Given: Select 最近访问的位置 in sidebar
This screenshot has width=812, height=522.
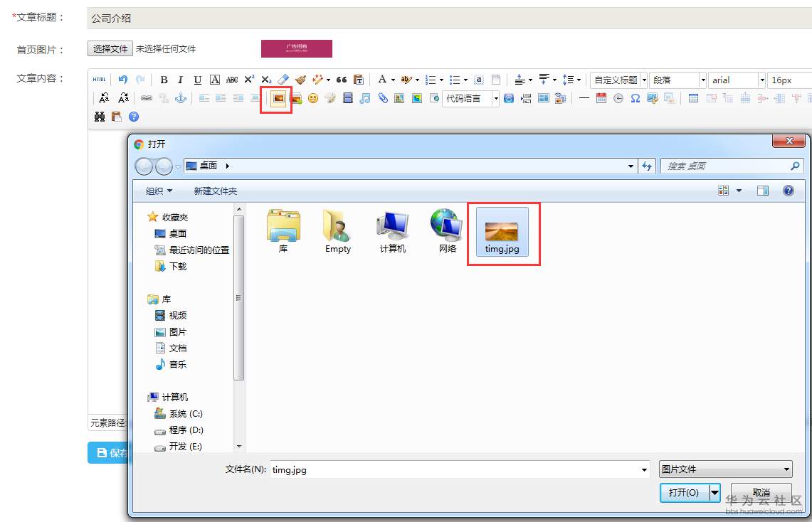Looking at the screenshot, I should (x=191, y=250).
